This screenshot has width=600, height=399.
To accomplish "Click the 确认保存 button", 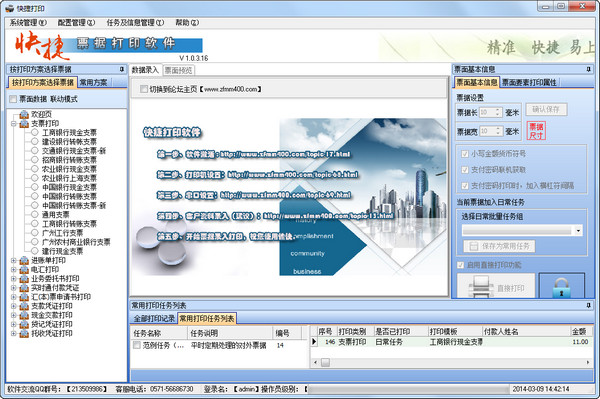I will [x=546, y=109].
